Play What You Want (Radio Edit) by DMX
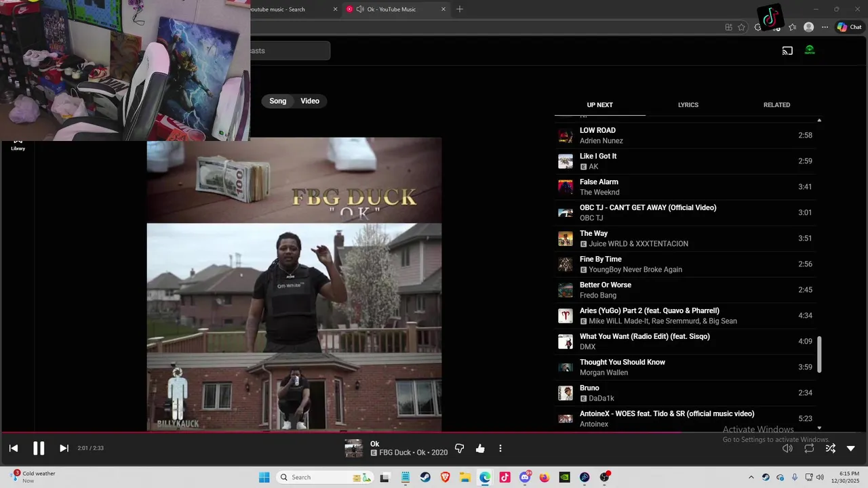This screenshot has width=868, height=488. coord(685,342)
